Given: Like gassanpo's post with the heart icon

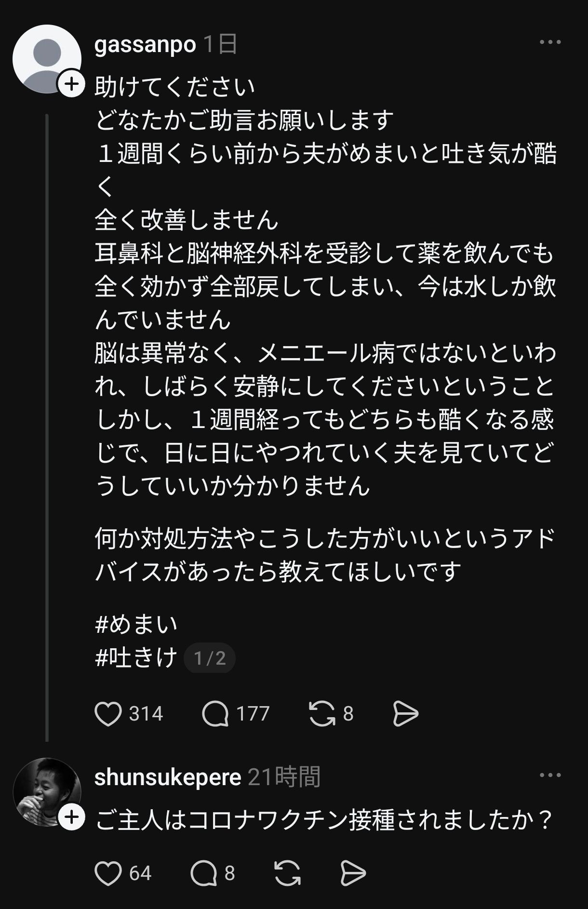Looking at the screenshot, I should [x=108, y=714].
